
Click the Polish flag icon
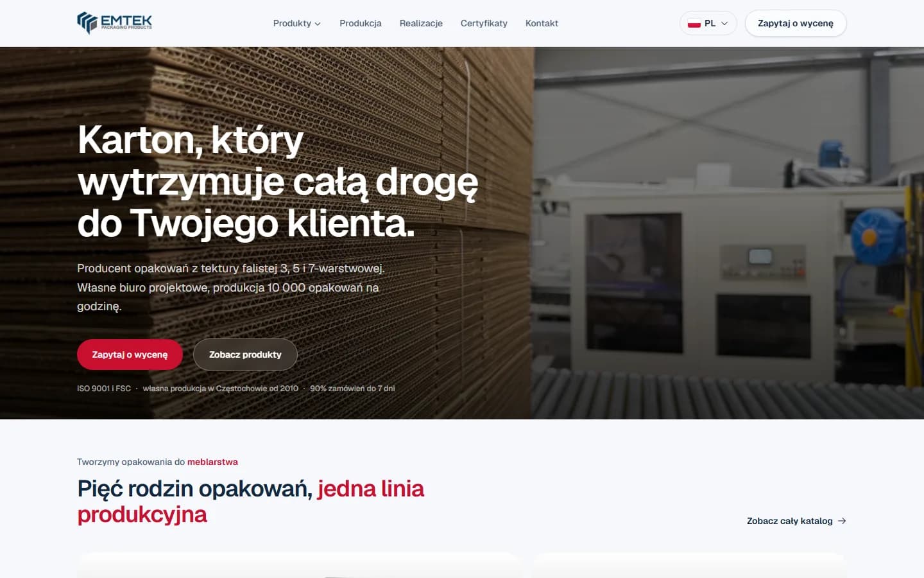(694, 23)
